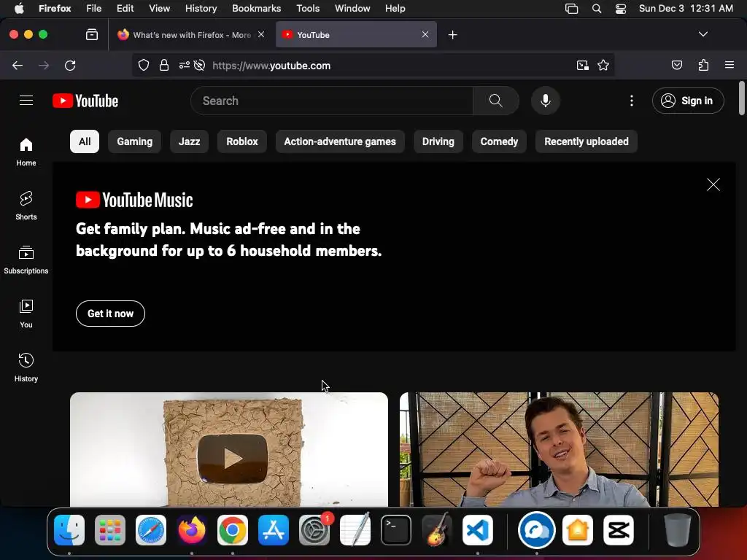Open a new tab with plus
The image size is (747, 560).
click(452, 35)
